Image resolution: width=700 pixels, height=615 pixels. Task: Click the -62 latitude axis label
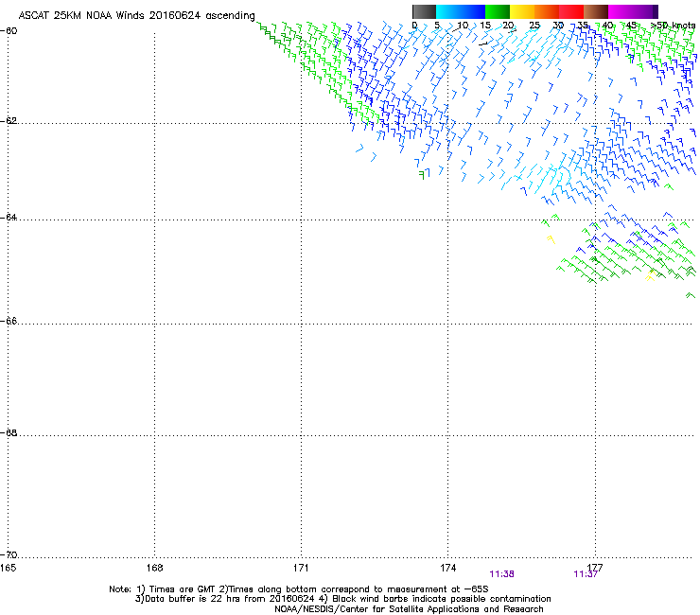9,121
